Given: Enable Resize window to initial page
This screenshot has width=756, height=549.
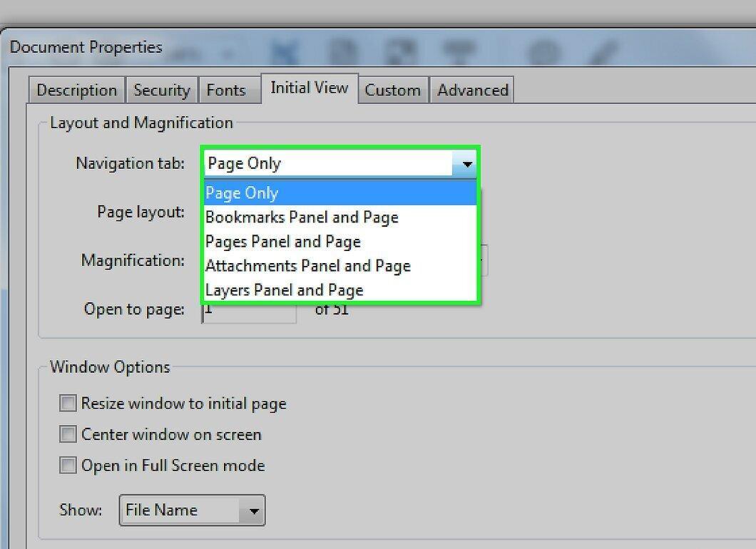Looking at the screenshot, I should pyautogui.click(x=68, y=403).
